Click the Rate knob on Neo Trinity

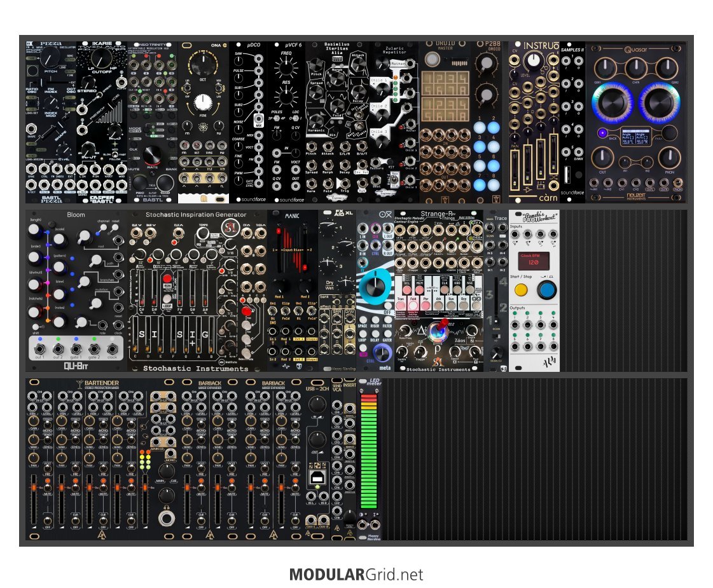coord(152,155)
